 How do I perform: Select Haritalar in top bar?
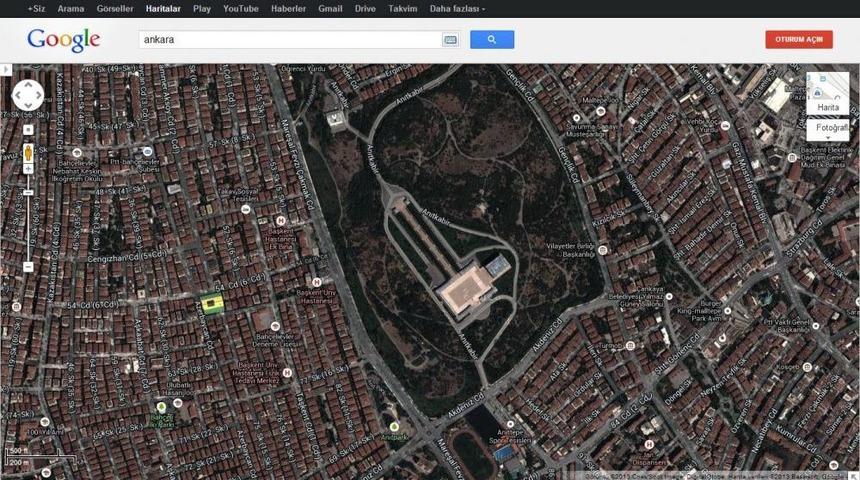[x=163, y=9]
